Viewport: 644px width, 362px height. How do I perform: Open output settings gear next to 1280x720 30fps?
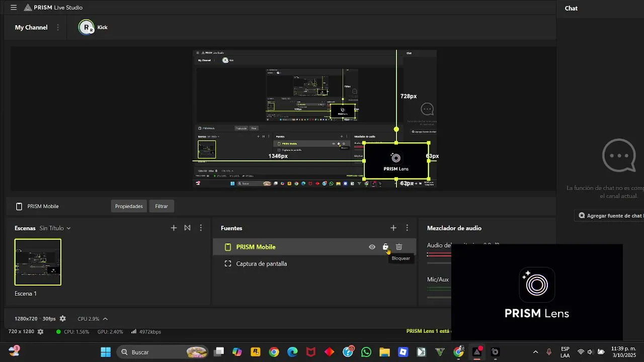coord(62,319)
